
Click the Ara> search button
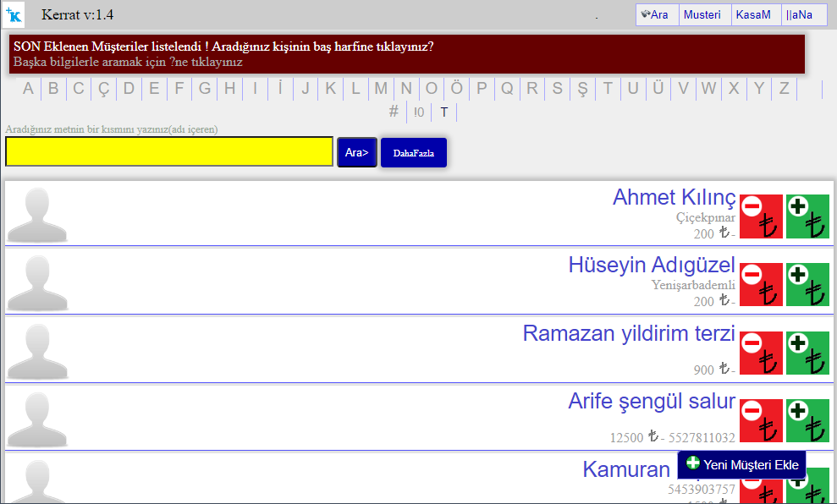[x=356, y=152]
